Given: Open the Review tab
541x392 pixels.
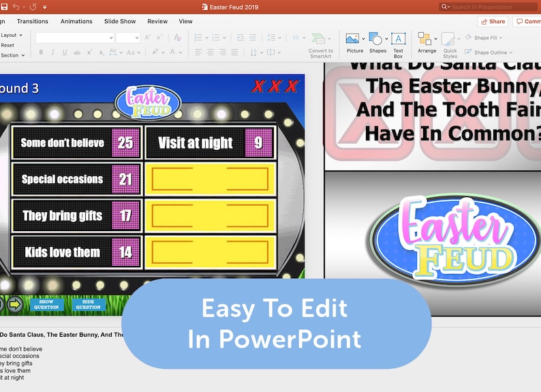Looking at the screenshot, I should pyautogui.click(x=157, y=21).
